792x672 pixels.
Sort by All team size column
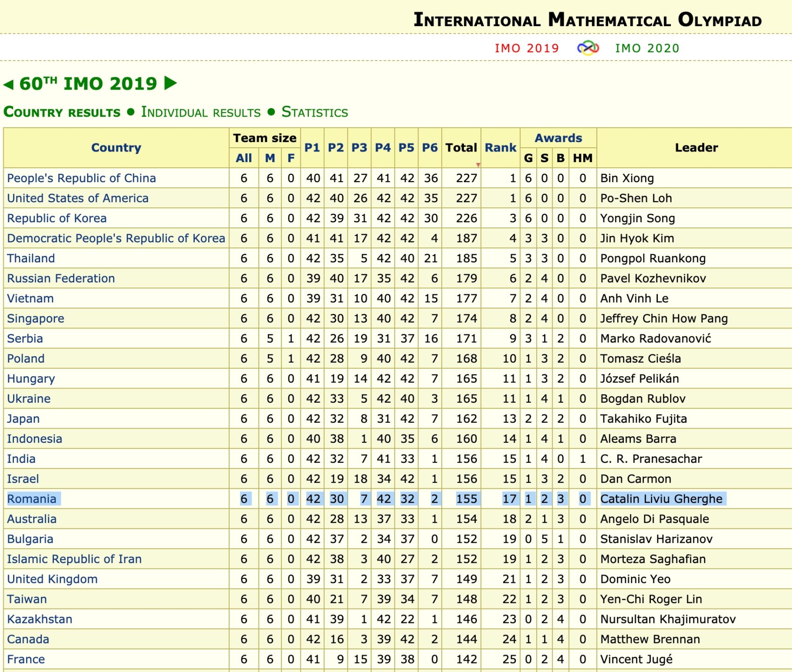click(x=244, y=158)
